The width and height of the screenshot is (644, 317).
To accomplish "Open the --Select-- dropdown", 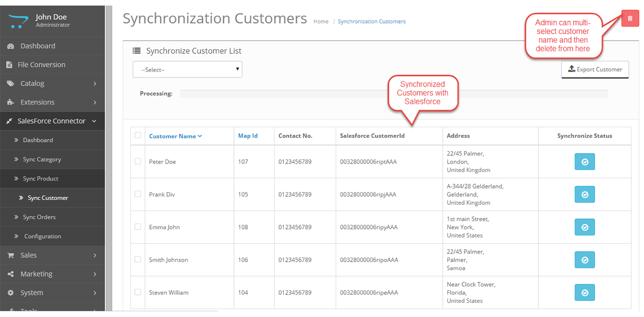I will pyautogui.click(x=187, y=69).
